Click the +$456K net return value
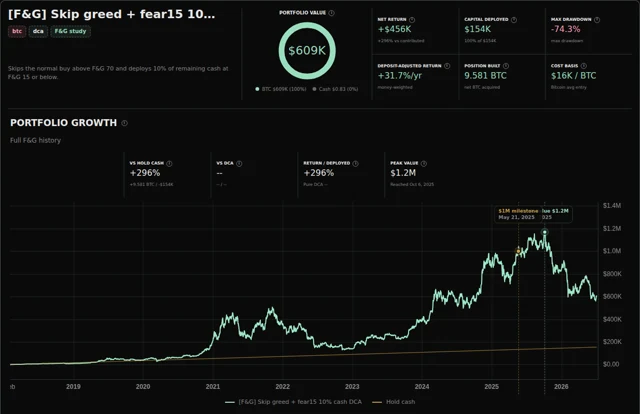The width and height of the screenshot is (640, 414). 394,29
